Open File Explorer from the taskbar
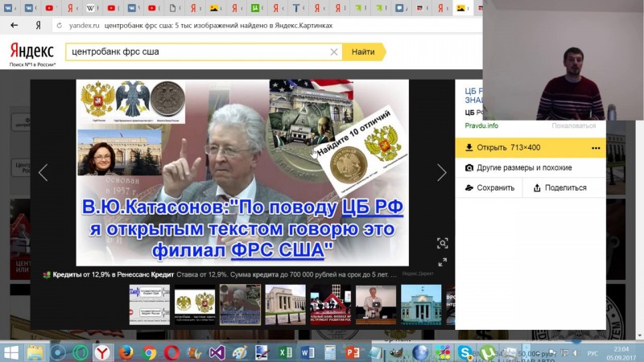The height and width of the screenshot is (362, 644). [x=35, y=352]
